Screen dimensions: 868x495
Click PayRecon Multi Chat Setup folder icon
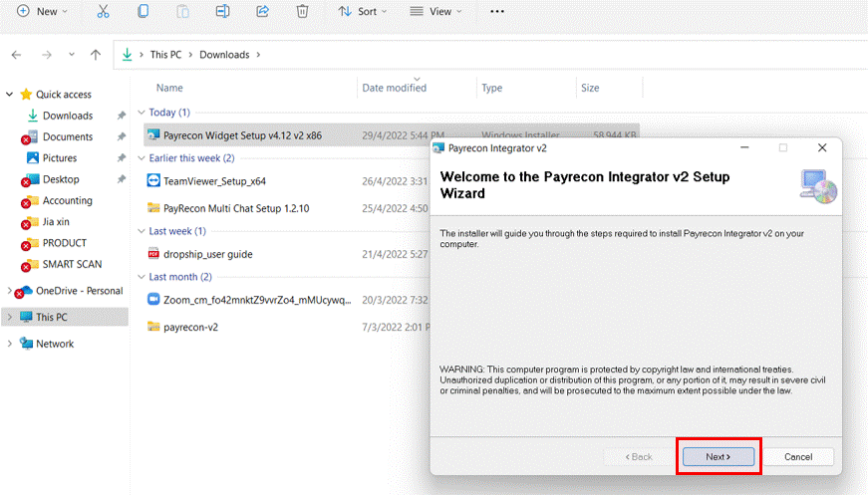[153, 207]
